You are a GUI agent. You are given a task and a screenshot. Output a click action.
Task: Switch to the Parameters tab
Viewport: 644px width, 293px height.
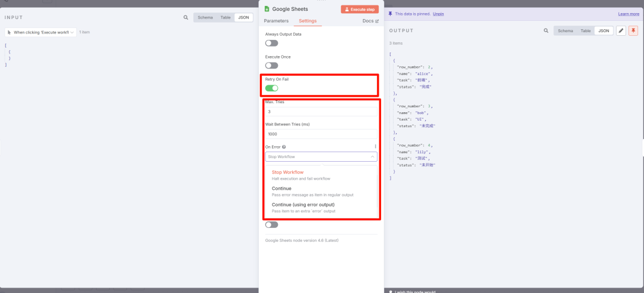276,21
